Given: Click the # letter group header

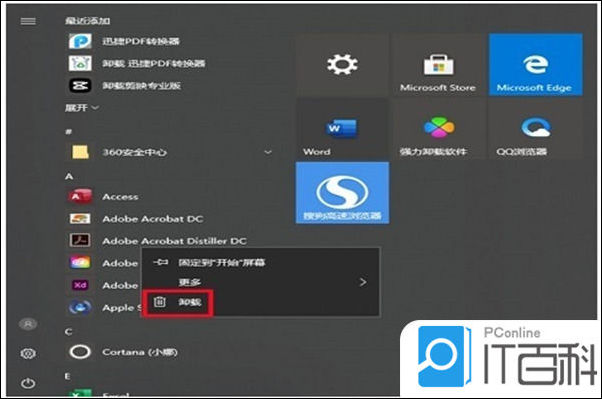Looking at the screenshot, I should [68, 132].
